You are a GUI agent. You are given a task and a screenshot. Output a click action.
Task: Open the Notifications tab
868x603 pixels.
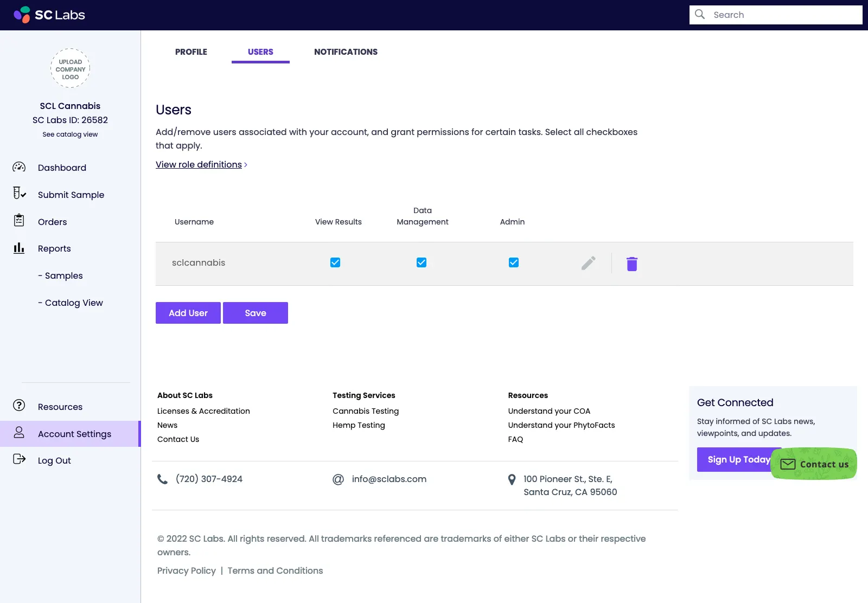346,52
